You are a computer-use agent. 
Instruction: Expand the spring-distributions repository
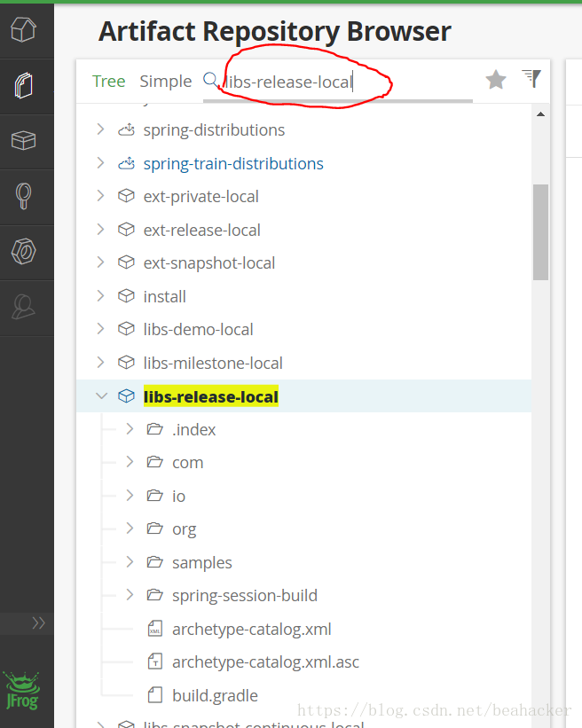coord(100,129)
